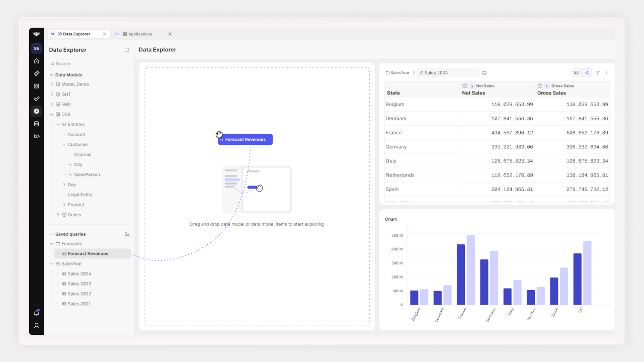Select the Data Explorer tab
This screenshot has height=362, width=644.
coord(76,34)
